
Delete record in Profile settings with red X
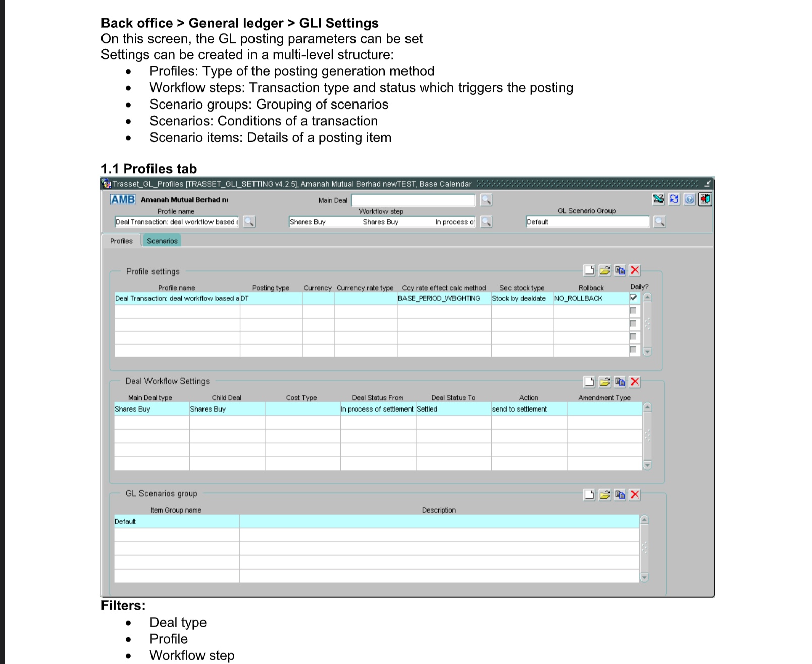[x=635, y=270]
